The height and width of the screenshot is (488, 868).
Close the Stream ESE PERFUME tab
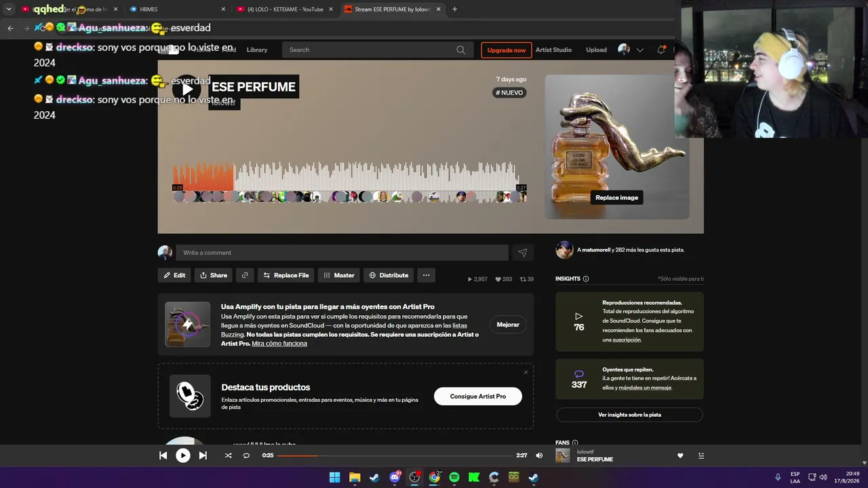[438, 9]
